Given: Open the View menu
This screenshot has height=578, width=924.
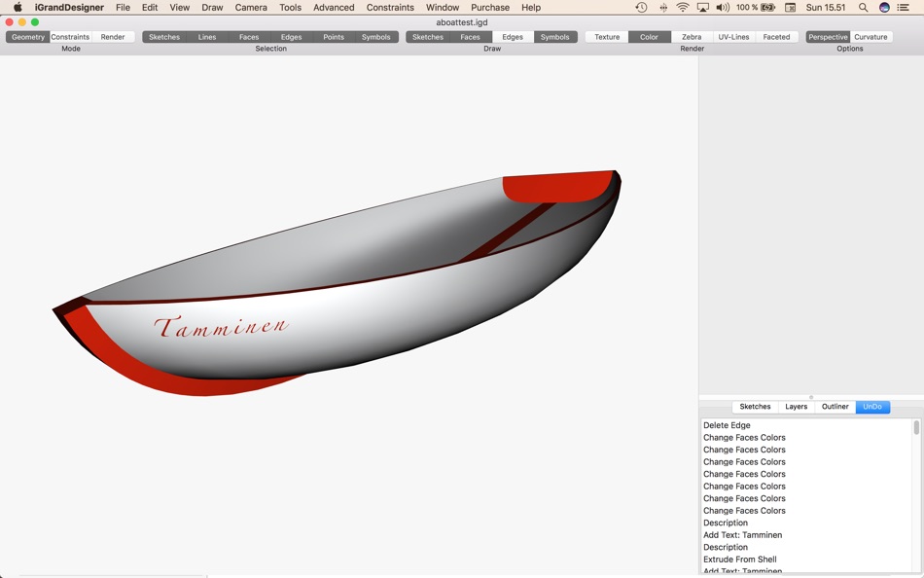Looking at the screenshot, I should pyautogui.click(x=180, y=7).
